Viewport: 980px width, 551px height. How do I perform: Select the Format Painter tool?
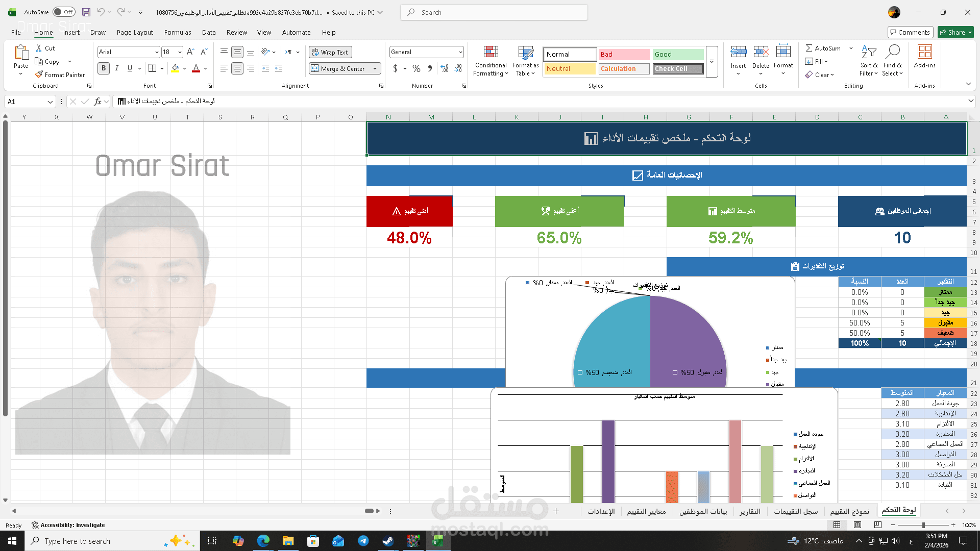coord(60,74)
